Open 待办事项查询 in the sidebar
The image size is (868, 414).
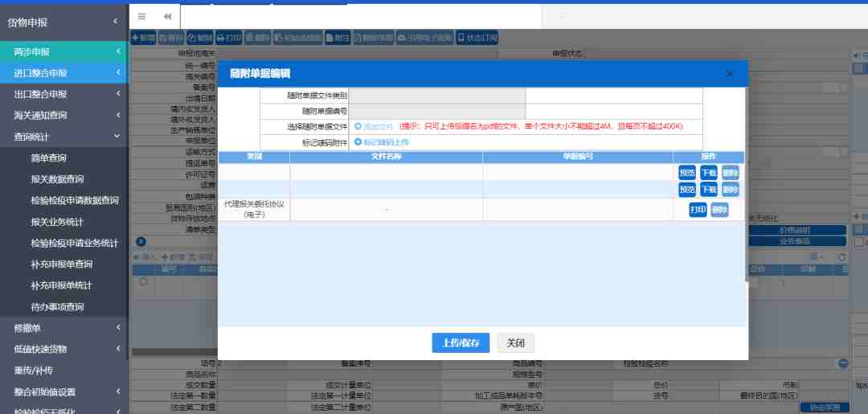[x=58, y=306]
